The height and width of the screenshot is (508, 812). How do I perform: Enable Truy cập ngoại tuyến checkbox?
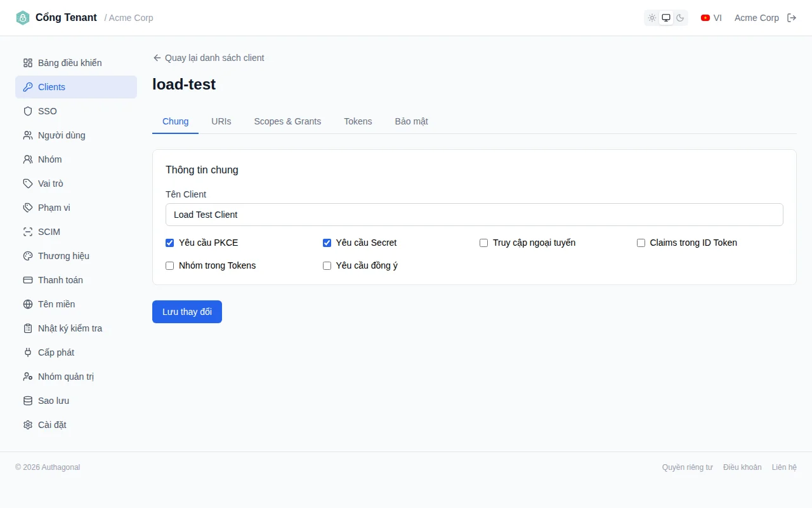tap(484, 243)
